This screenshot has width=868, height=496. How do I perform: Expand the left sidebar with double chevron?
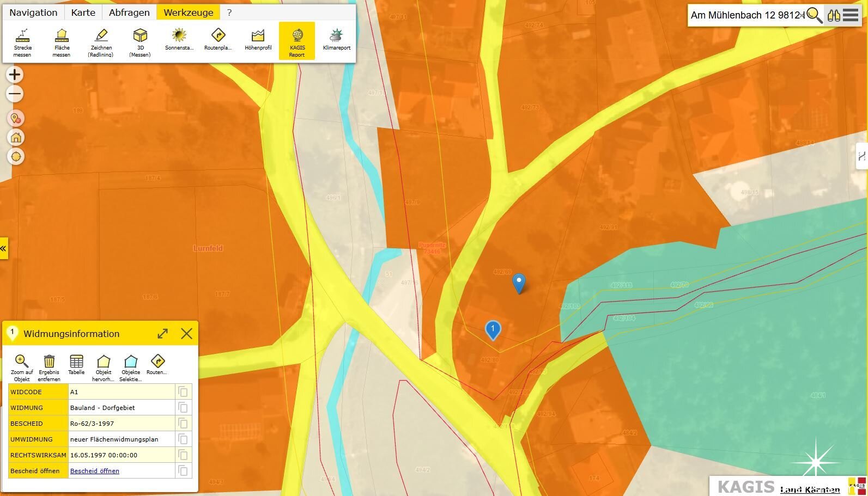tap(3, 248)
